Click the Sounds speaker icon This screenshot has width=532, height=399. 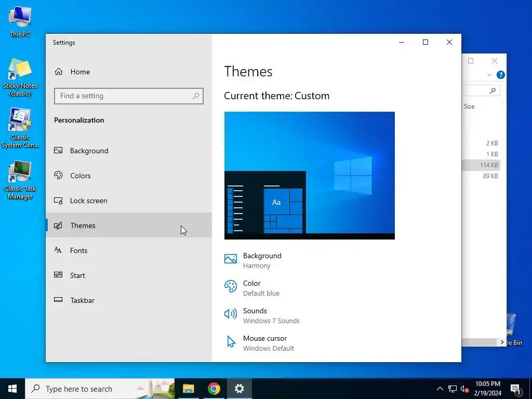coord(231,314)
